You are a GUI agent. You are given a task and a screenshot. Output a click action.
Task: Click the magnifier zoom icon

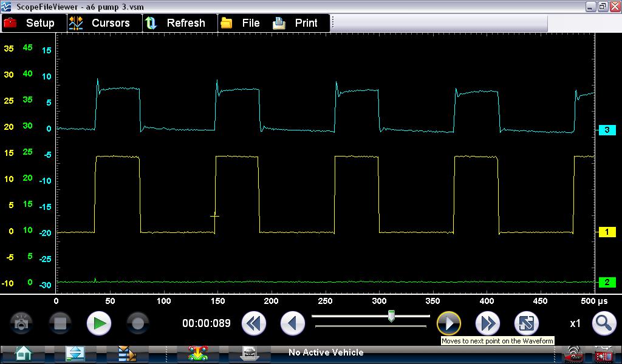point(604,323)
